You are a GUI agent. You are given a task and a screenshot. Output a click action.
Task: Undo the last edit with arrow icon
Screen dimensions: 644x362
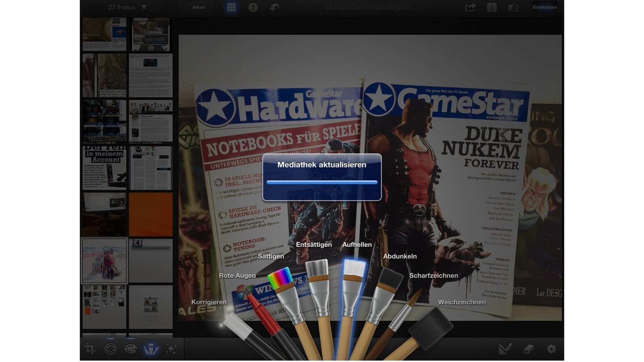(x=274, y=7)
